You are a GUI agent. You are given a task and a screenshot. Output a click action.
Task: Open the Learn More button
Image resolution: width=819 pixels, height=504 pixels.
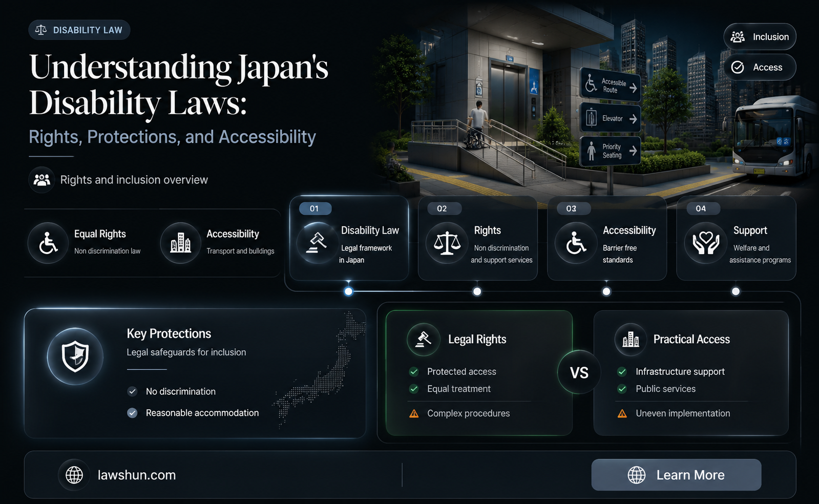point(676,475)
